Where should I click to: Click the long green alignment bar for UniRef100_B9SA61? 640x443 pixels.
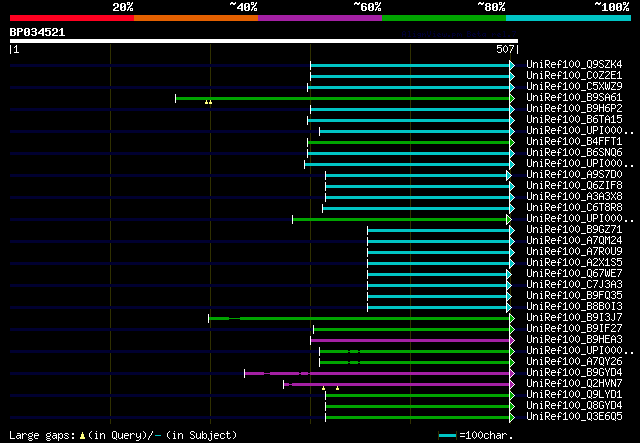(x=342, y=98)
